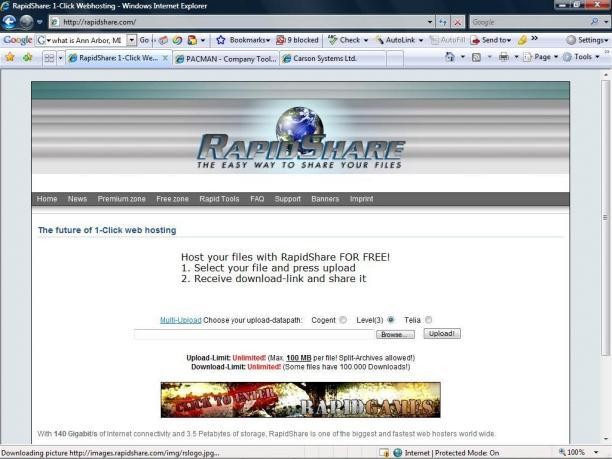Viewport: 612px width, 459px height.
Task: Open the Imprint page
Action: click(361, 199)
